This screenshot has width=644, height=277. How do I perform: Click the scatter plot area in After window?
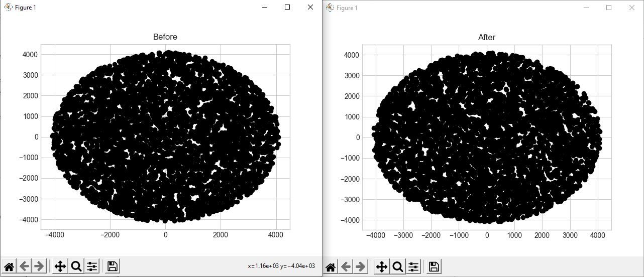pyautogui.click(x=487, y=137)
